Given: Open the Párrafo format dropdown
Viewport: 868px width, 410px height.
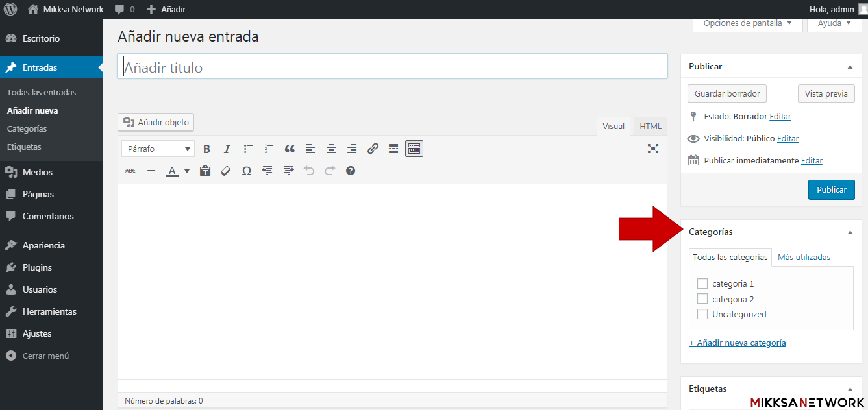Looking at the screenshot, I should [x=158, y=149].
